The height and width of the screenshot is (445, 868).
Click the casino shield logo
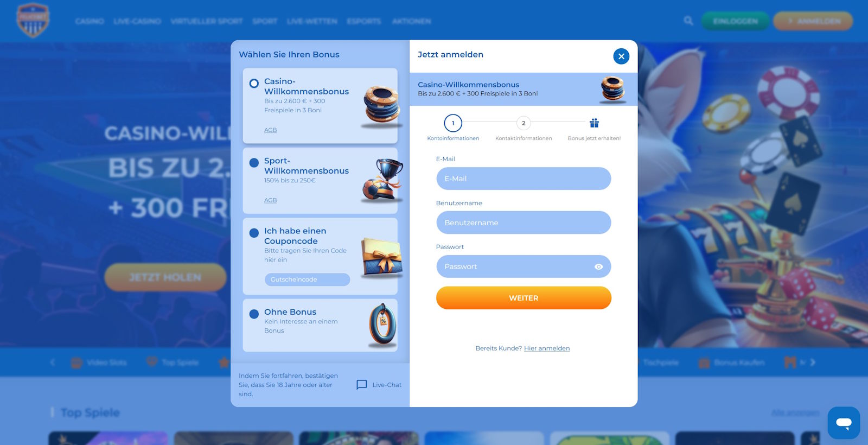pyautogui.click(x=33, y=21)
